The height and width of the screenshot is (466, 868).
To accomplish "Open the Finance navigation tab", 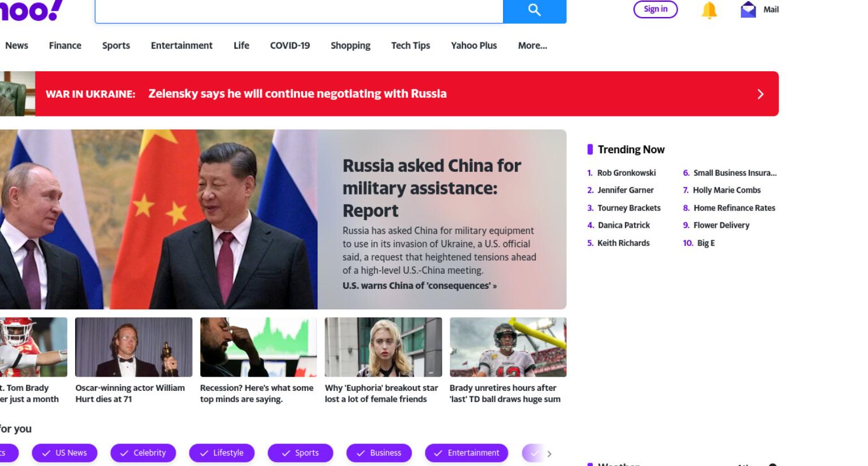I will (x=65, y=46).
